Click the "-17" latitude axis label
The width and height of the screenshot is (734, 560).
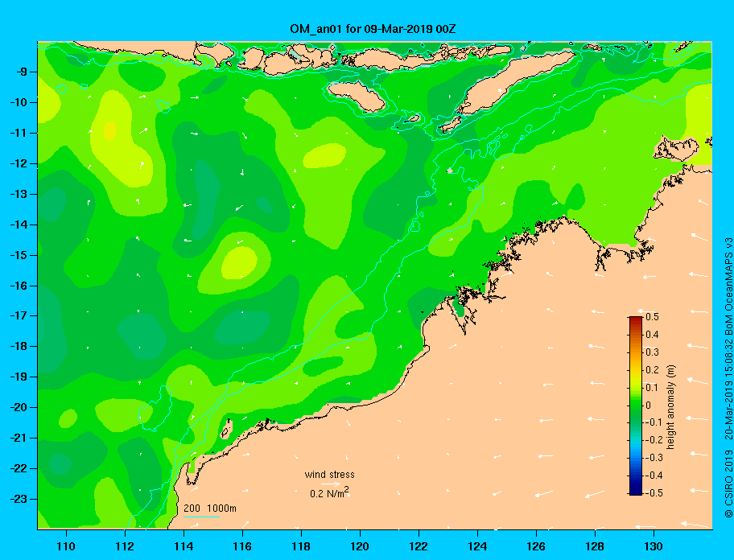pos(18,315)
